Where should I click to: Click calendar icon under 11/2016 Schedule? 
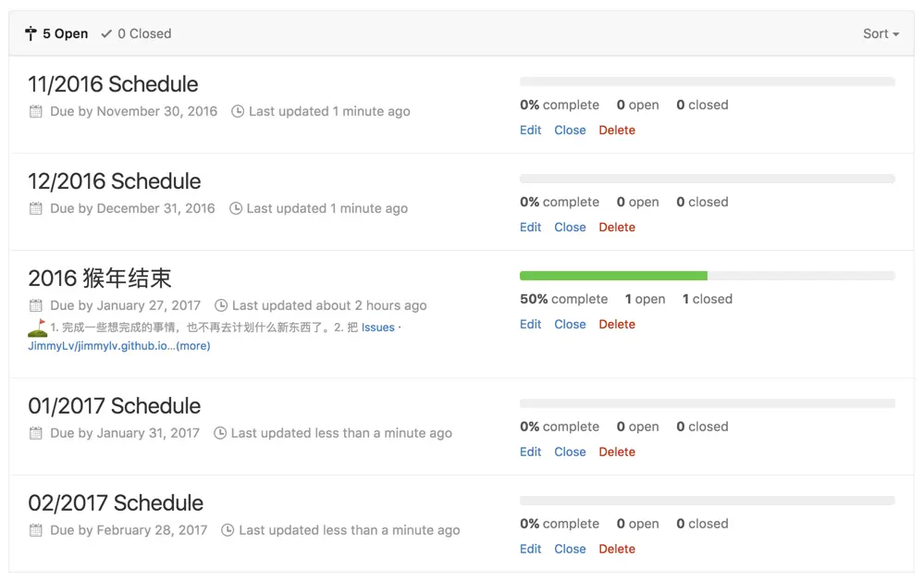coord(36,111)
